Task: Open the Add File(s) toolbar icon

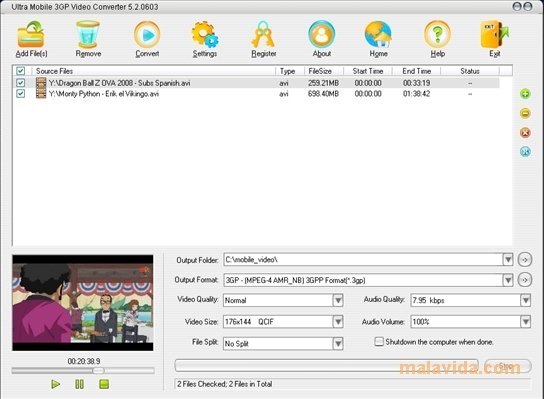Action: pyautogui.click(x=31, y=35)
